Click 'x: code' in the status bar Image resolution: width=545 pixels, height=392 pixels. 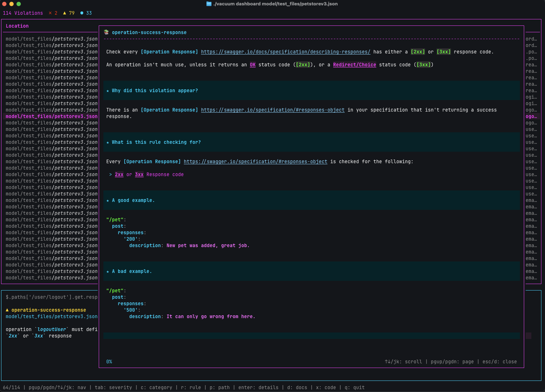[326, 387]
